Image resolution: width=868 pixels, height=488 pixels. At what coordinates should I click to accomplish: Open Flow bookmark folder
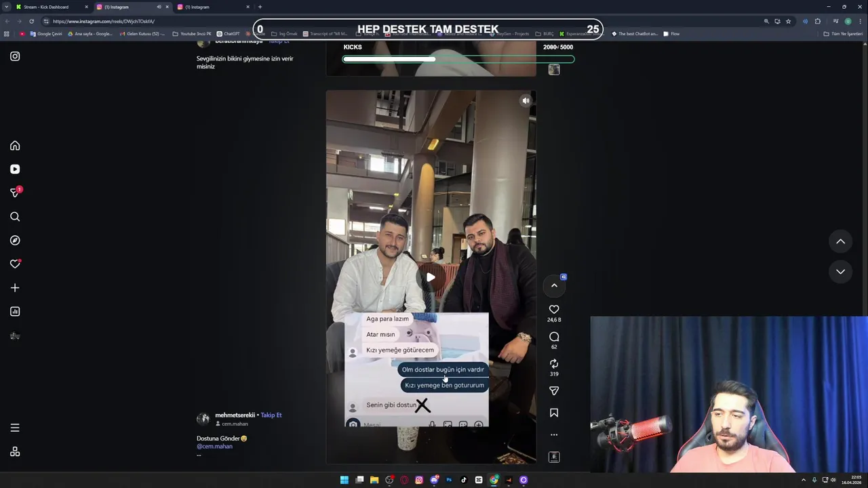point(671,34)
